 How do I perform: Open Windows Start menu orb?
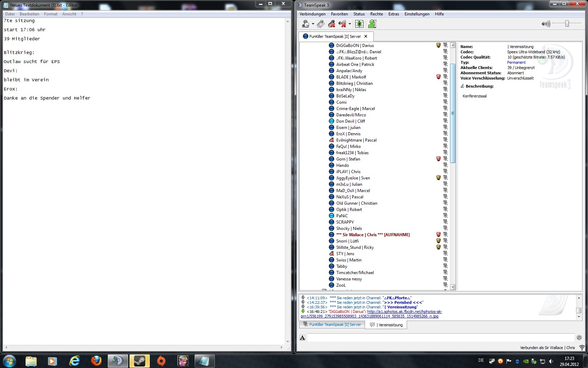click(x=9, y=361)
